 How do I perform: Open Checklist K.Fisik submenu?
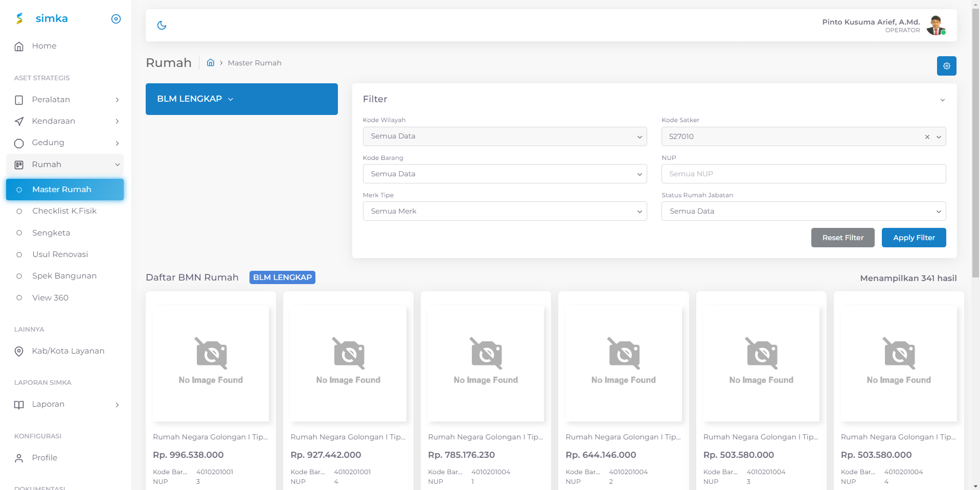(x=65, y=211)
